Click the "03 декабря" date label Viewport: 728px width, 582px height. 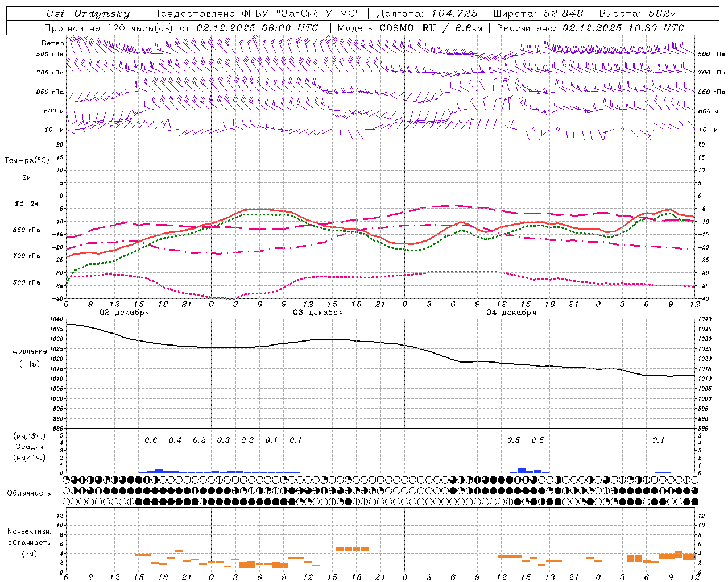(x=318, y=313)
